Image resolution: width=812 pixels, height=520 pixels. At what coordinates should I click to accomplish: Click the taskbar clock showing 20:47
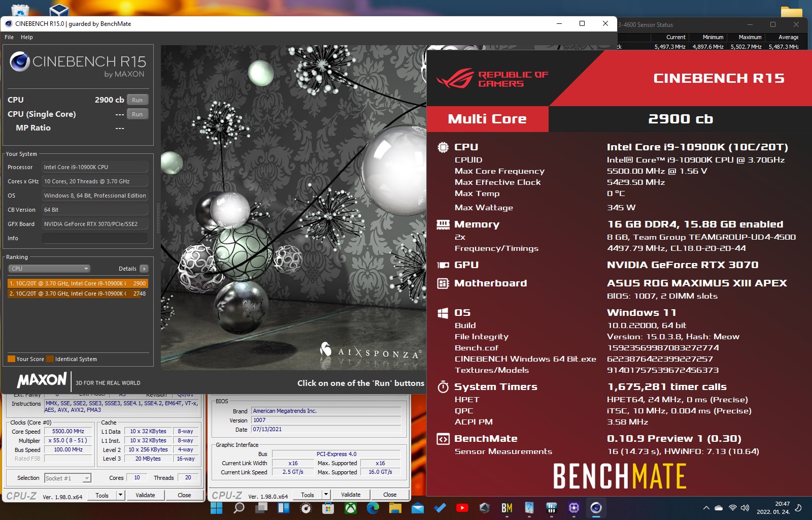click(x=773, y=508)
